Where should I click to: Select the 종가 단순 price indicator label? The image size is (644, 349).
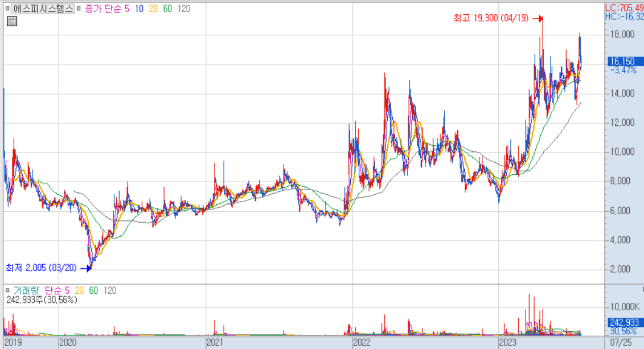point(103,9)
